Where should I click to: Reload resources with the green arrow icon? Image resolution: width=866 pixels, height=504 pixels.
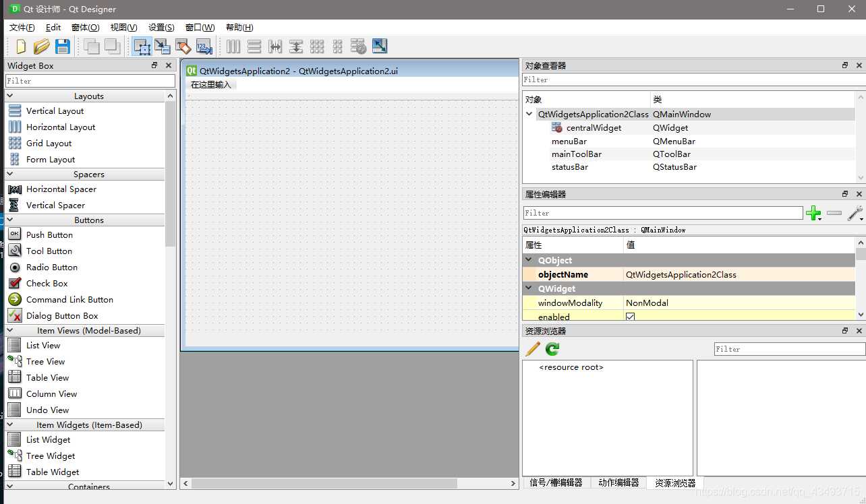click(552, 349)
